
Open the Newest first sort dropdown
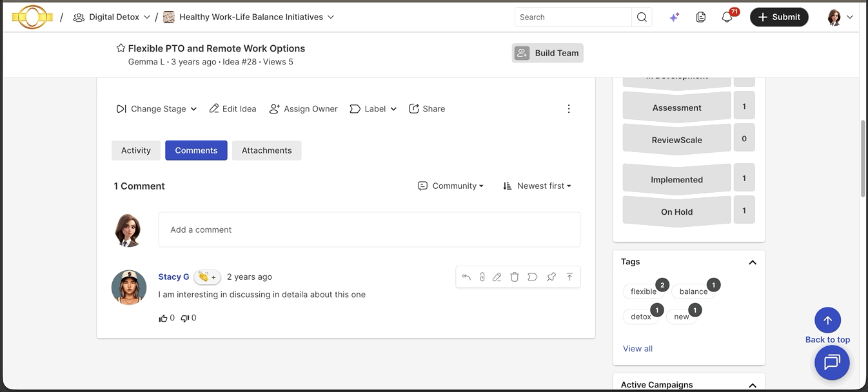(537, 186)
